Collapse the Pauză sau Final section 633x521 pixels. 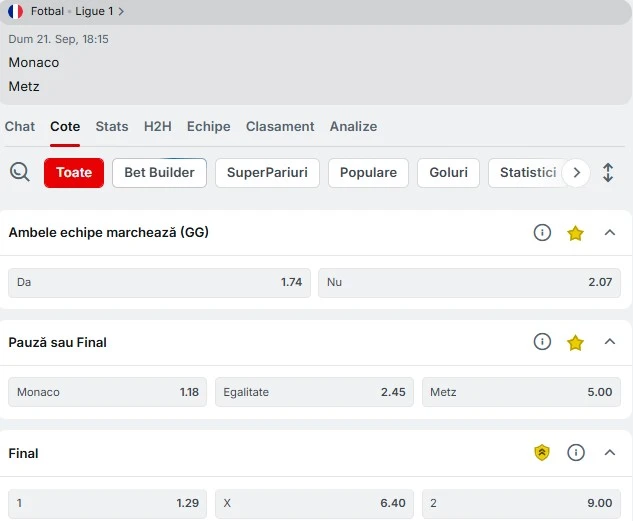[610, 342]
